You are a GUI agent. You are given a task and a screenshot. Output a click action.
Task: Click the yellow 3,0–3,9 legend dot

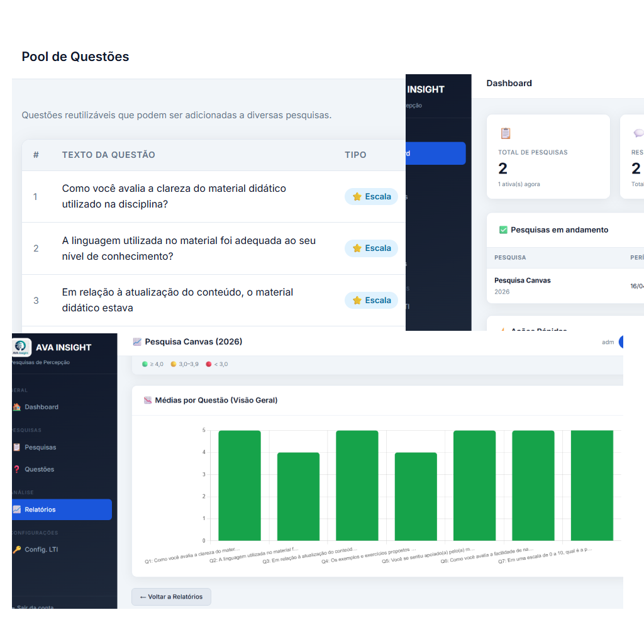click(x=174, y=364)
